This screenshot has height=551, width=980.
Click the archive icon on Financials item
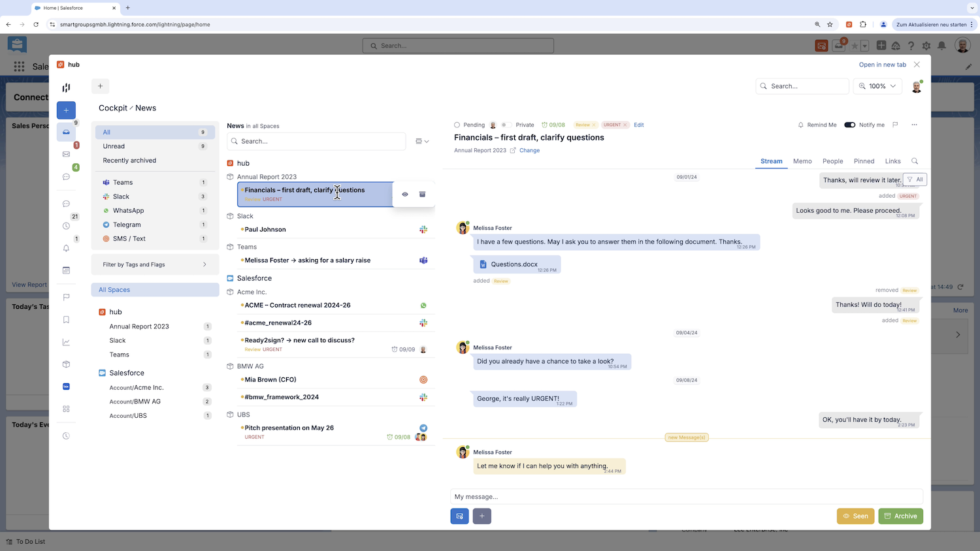422,195
